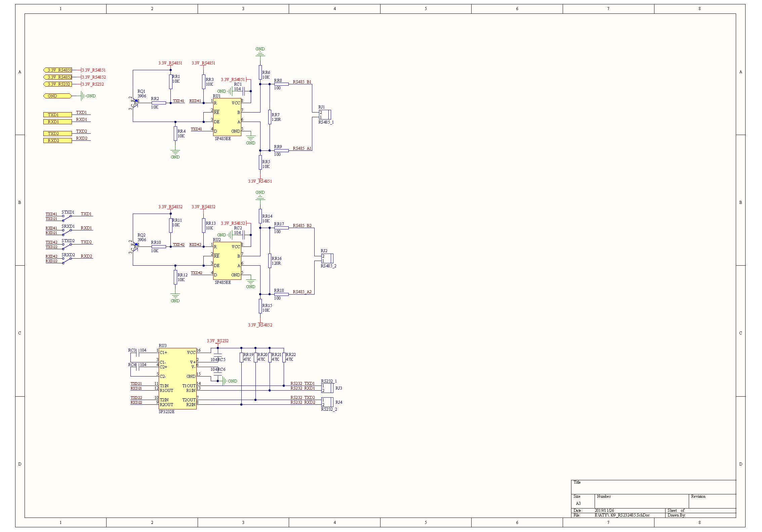
Task: Select the RU2 SP485EE transceiver chip
Action: (x=227, y=261)
